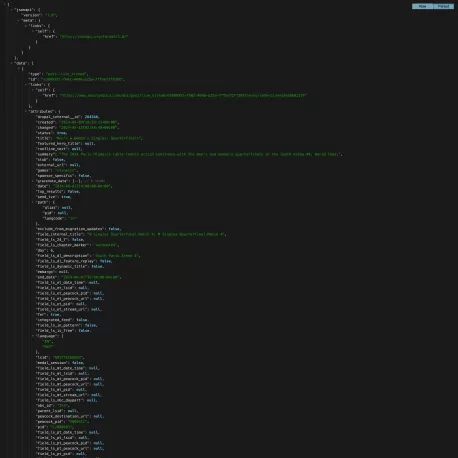Collapse the top-level "data" array

pos(12,63)
